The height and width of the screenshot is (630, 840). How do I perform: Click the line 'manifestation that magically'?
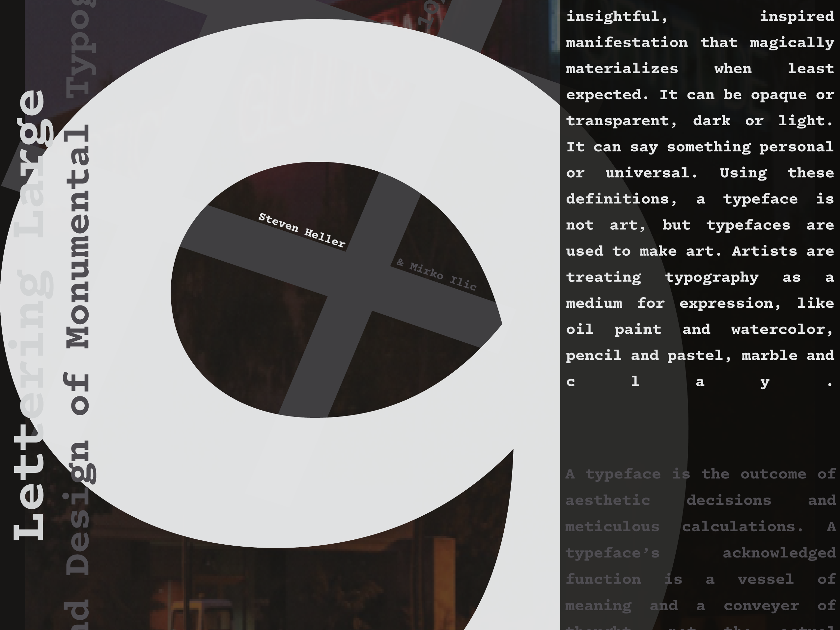coord(700,43)
